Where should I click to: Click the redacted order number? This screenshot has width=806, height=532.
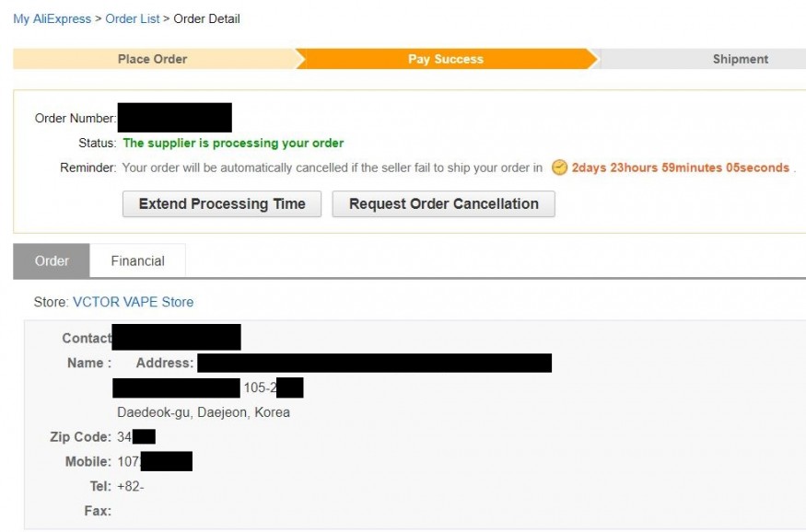point(175,118)
